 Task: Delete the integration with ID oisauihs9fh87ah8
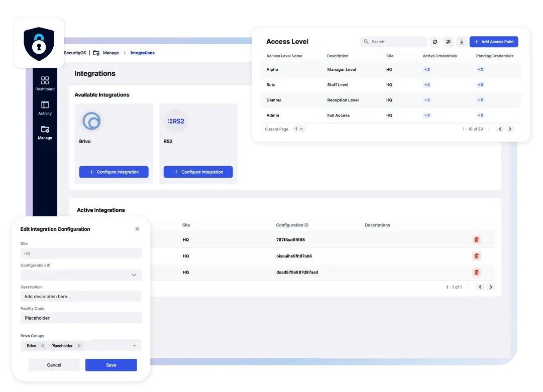(x=476, y=256)
